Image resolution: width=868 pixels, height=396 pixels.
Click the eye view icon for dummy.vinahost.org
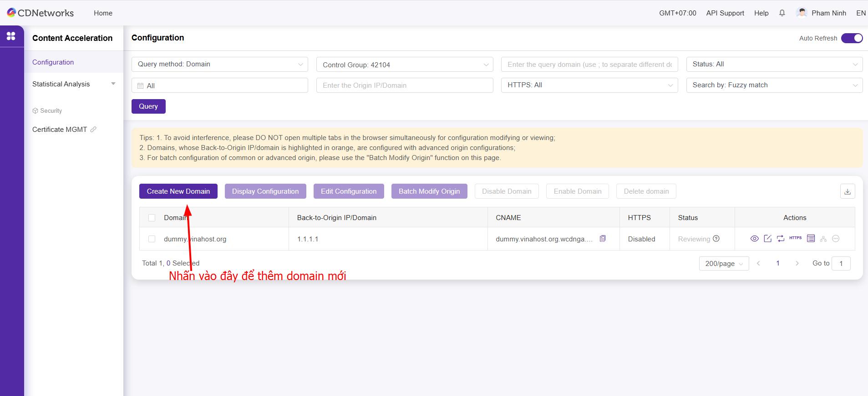coord(754,239)
